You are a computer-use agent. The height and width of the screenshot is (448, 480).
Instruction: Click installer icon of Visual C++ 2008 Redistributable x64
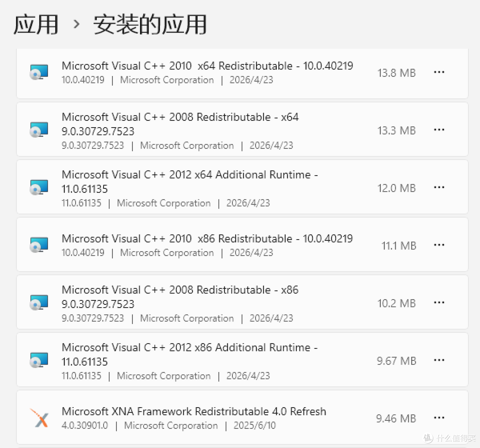(x=39, y=130)
